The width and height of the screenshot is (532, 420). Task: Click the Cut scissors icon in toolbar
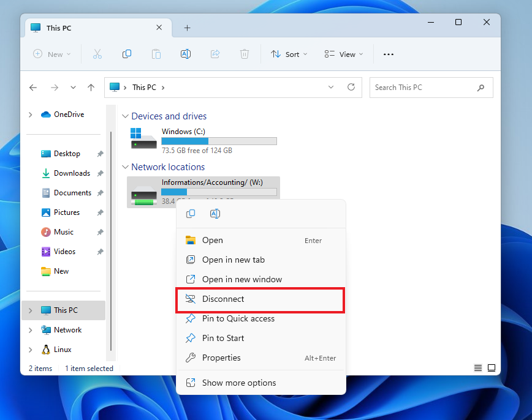pos(97,54)
